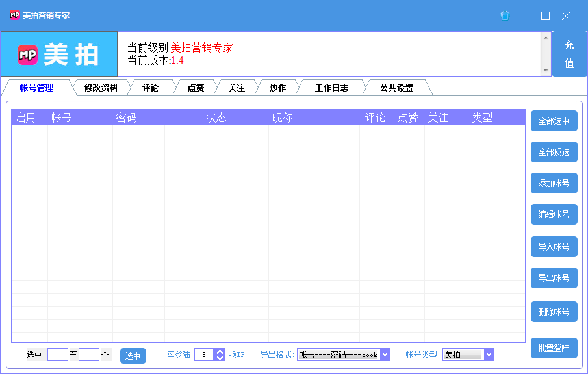Export accounts with 导出帐号
Viewport: 588px width, 374px height.
click(554, 278)
